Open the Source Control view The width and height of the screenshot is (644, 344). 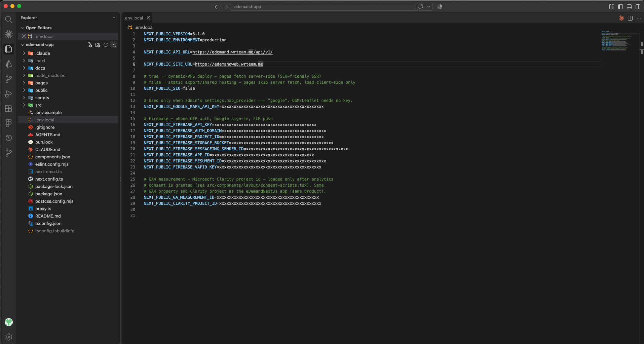pos(9,79)
